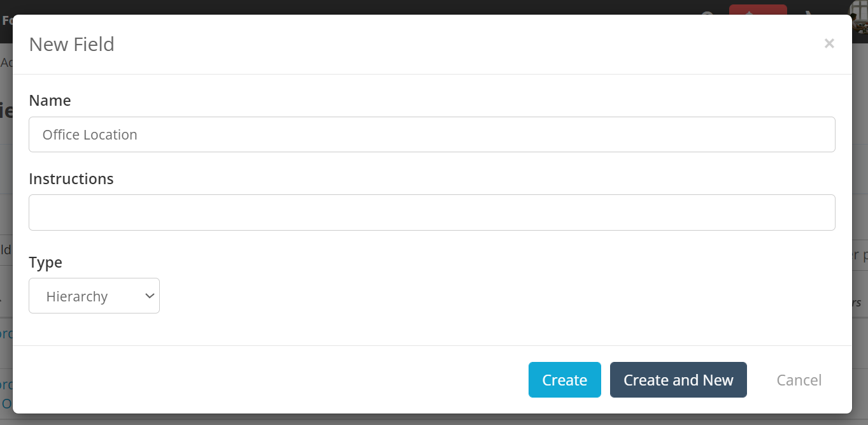The image size is (868, 425).
Task: Click the Type label above dropdown
Action: click(x=45, y=263)
